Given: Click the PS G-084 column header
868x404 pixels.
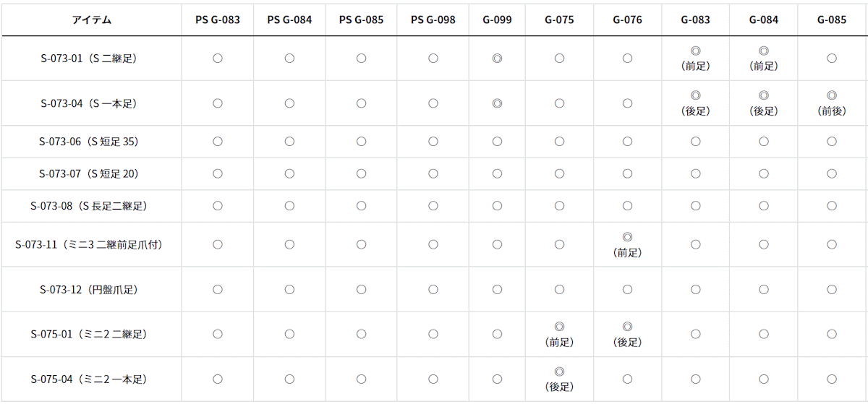Looking at the screenshot, I should click(x=289, y=20).
